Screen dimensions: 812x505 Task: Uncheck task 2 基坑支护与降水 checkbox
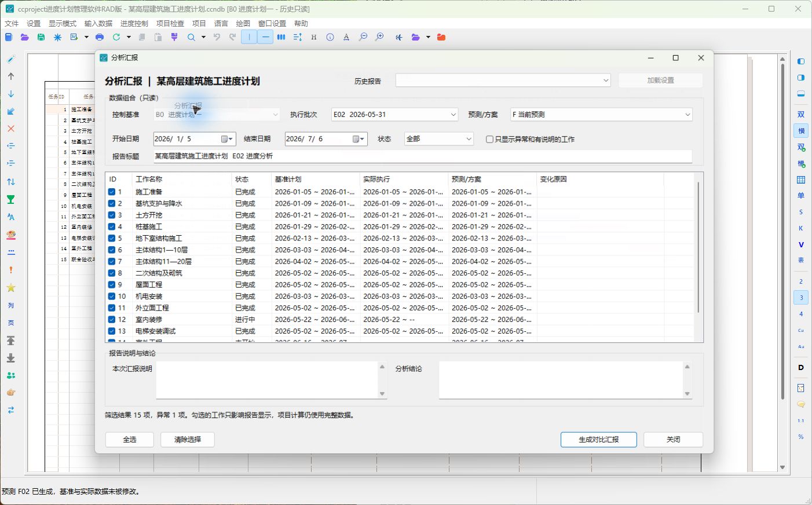point(112,203)
